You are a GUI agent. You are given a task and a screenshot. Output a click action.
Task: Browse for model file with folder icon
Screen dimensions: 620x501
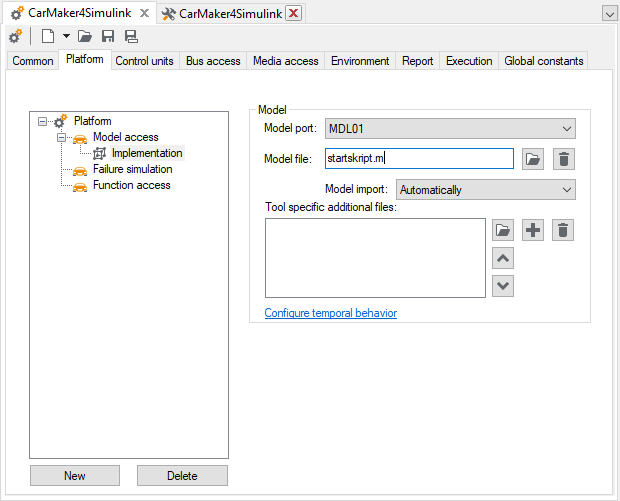533,159
